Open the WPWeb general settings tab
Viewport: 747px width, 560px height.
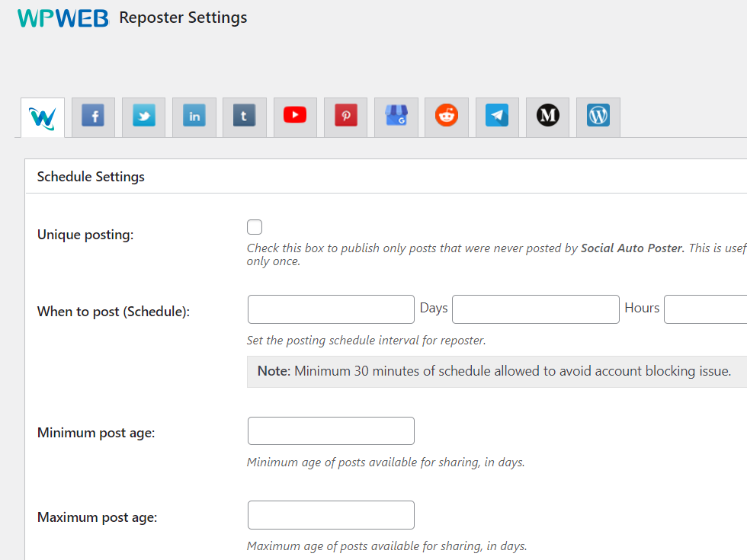point(43,117)
